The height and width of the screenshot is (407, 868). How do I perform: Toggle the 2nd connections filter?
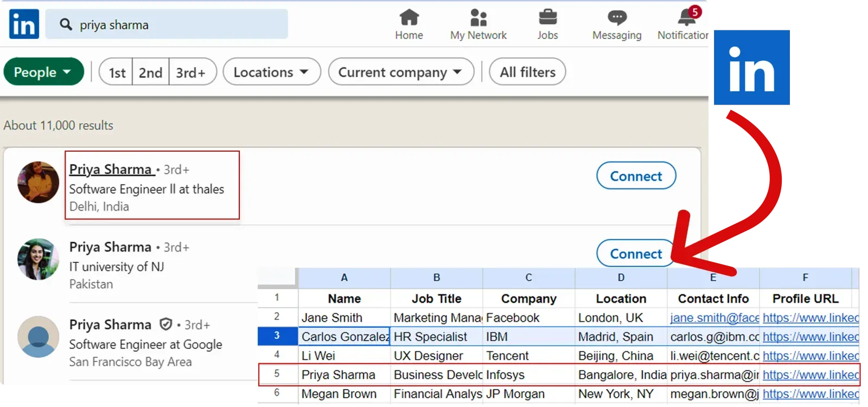point(151,72)
